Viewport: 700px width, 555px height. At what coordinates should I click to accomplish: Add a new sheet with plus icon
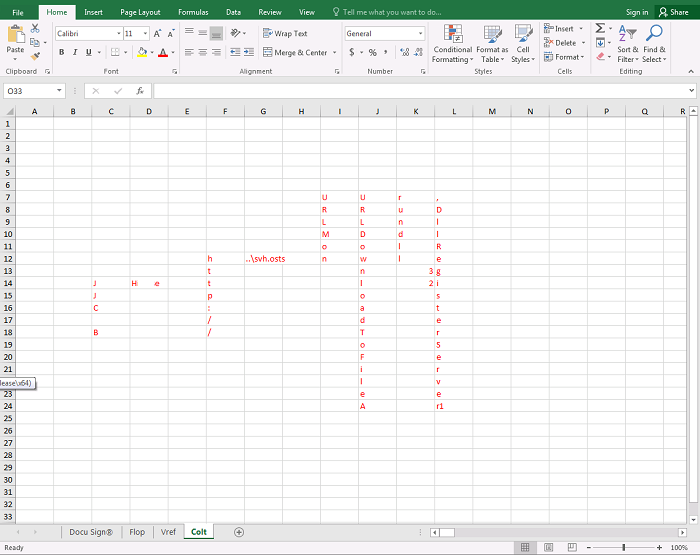click(238, 532)
